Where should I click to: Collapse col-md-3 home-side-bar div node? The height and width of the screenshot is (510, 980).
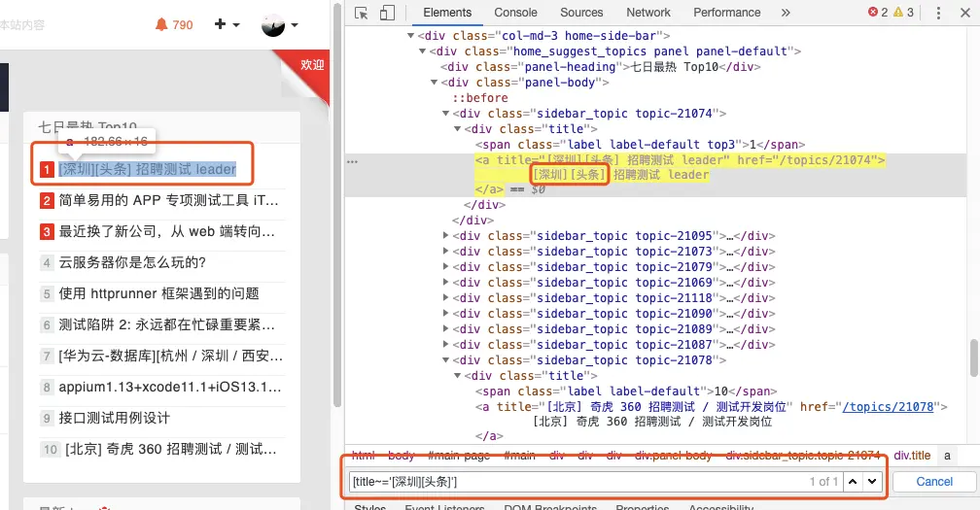(x=410, y=36)
